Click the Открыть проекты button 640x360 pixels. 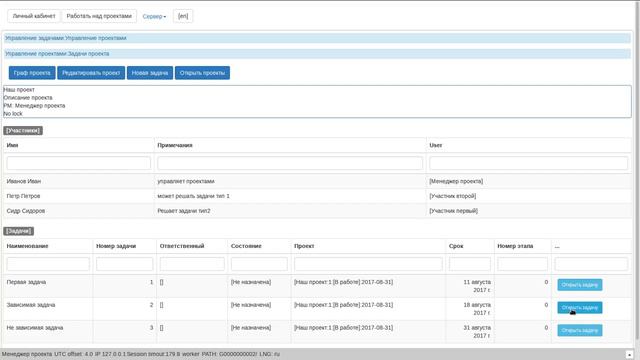click(x=202, y=73)
